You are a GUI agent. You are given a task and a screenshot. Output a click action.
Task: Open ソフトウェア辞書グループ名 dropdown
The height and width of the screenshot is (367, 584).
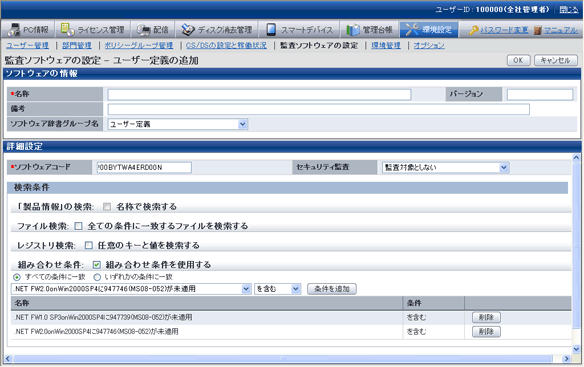tap(178, 124)
